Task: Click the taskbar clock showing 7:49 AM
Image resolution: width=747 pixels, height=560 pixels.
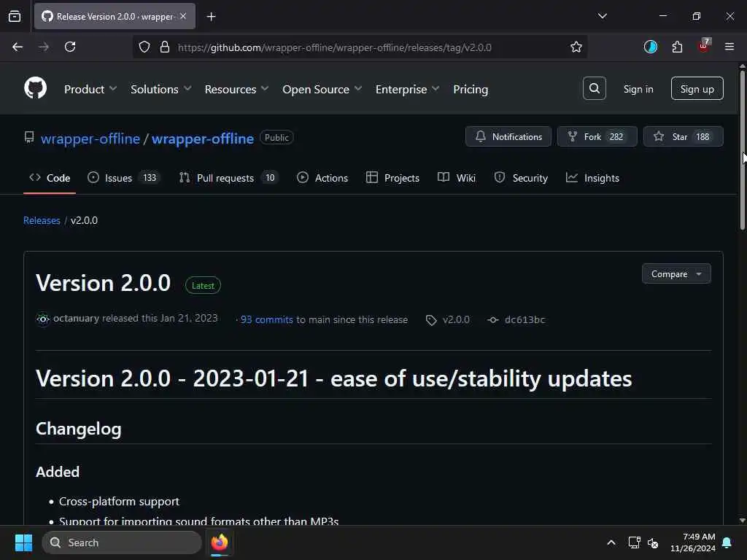Action: click(693, 542)
